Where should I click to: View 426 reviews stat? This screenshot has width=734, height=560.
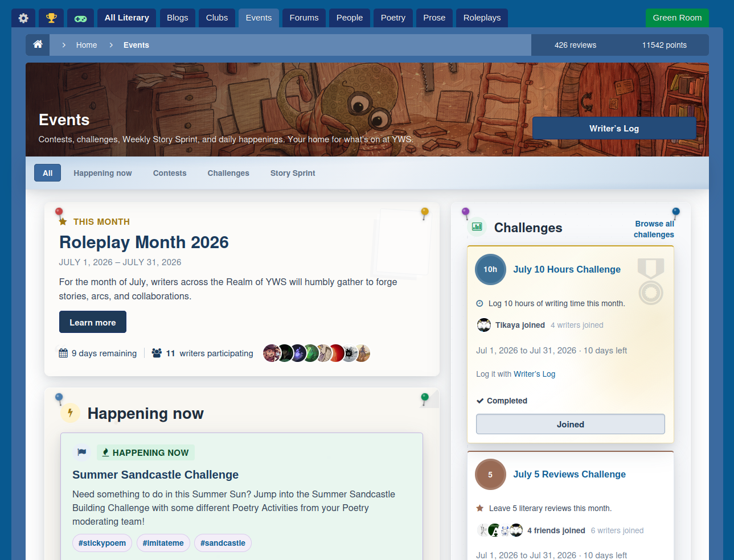point(575,45)
